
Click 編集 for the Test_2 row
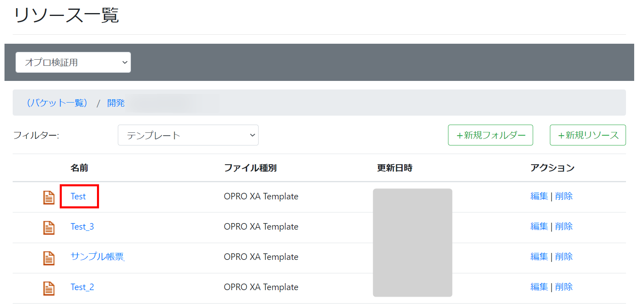(539, 287)
